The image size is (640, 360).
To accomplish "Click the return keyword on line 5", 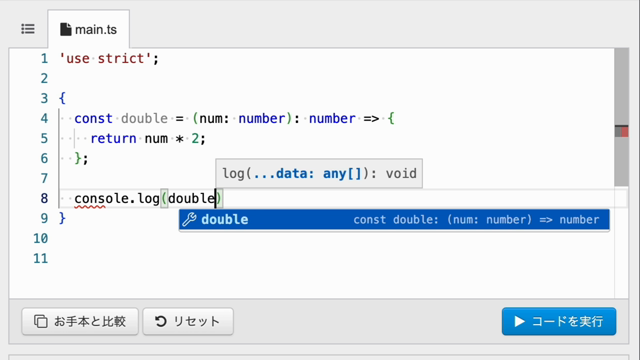I will click(x=113, y=138).
